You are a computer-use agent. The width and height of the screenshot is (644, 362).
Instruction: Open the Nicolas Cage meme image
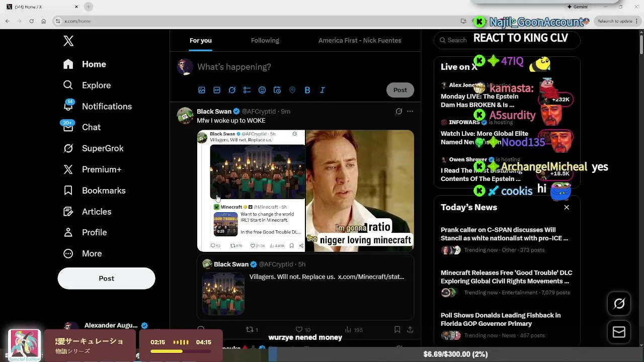click(360, 191)
